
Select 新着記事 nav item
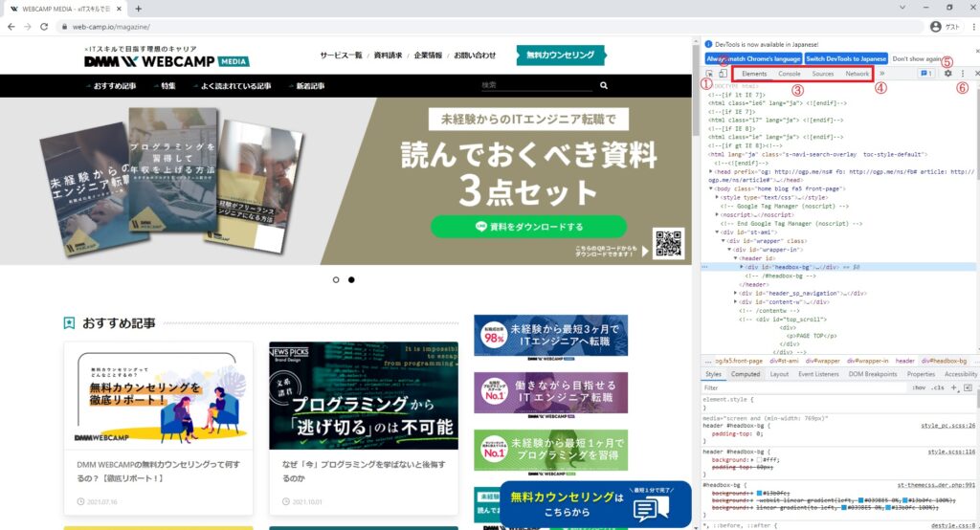(x=310, y=86)
